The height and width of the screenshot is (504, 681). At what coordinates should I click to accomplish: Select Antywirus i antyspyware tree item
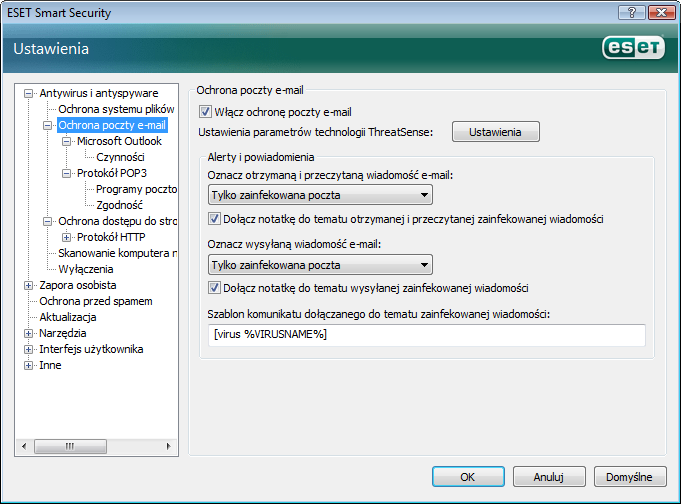99,93
